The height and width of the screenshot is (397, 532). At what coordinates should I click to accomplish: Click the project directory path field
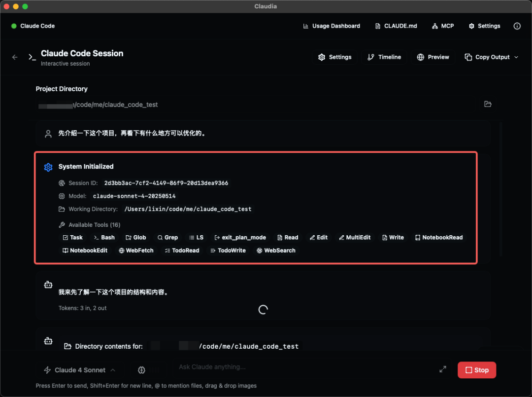256,105
